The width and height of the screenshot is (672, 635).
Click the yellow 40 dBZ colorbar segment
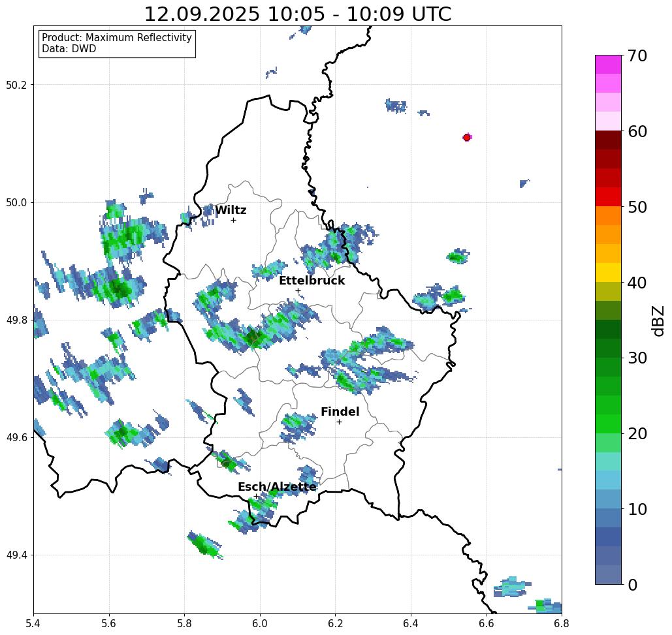pos(608,272)
